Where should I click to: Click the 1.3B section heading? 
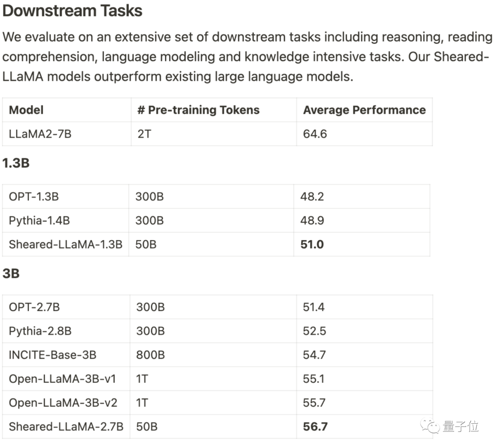(x=16, y=163)
